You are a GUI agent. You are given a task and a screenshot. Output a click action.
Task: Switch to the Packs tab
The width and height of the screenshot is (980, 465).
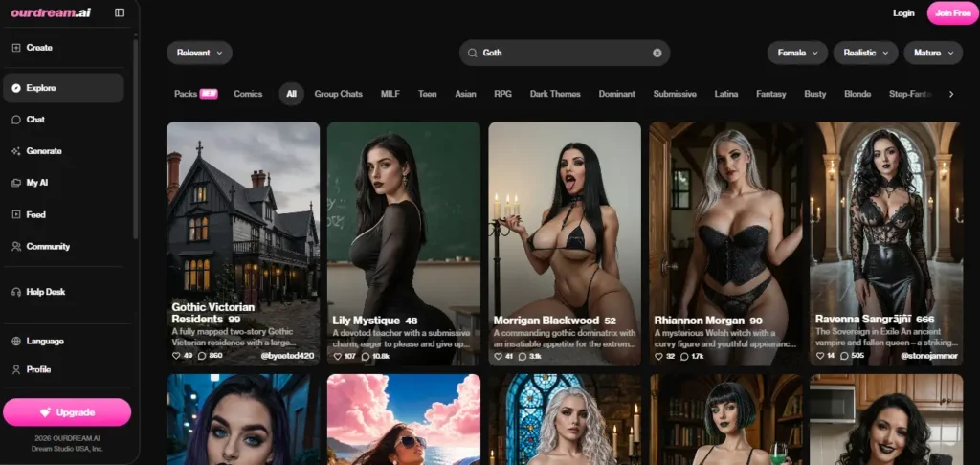pos(195,94)
